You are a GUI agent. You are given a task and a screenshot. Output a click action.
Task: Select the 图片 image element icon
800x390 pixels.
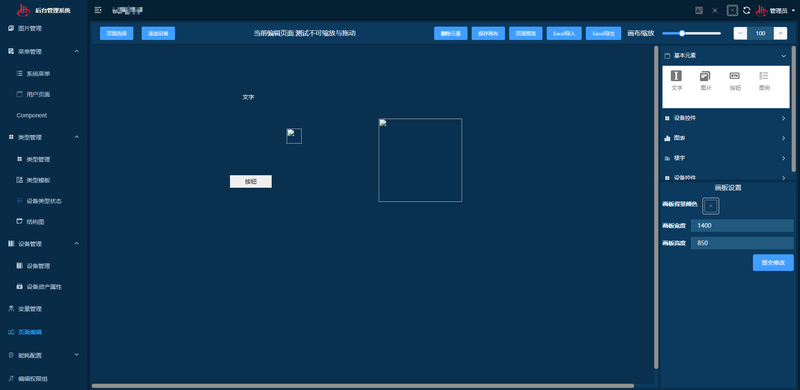click(705, 76)
